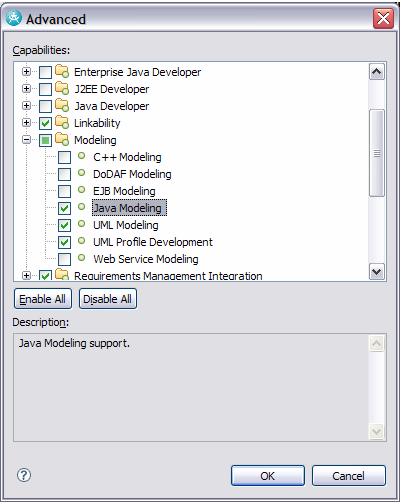Enable the Java Developer checkbox
Screen dimensions: 403x504
(45, 106)
